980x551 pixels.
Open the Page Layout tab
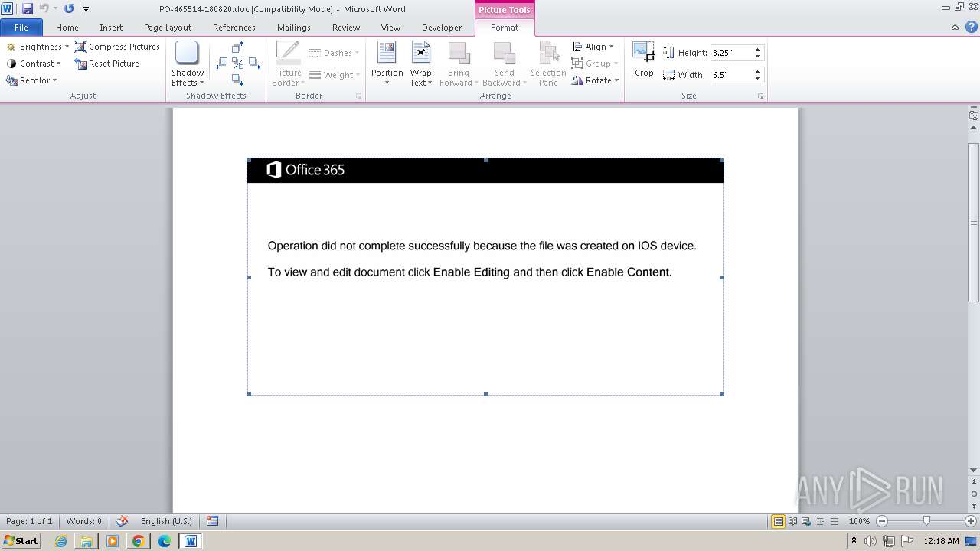pos(168,28)
